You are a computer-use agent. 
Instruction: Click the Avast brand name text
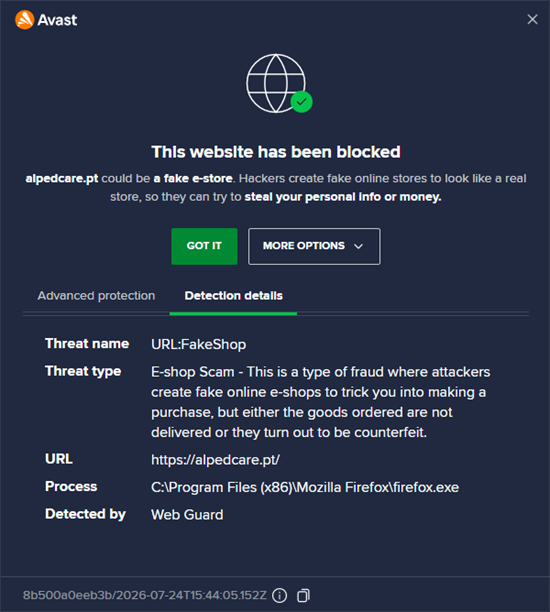point(57,20)
